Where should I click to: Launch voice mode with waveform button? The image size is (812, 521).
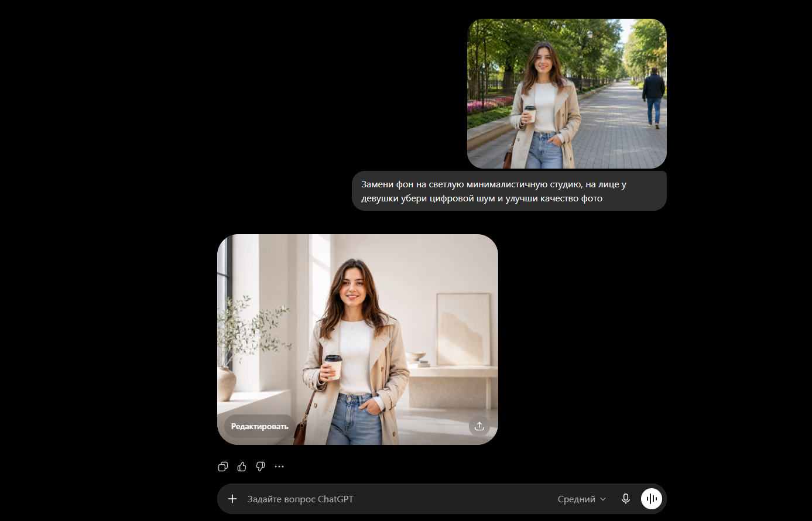pyautogui.click(x=652, y=499)
